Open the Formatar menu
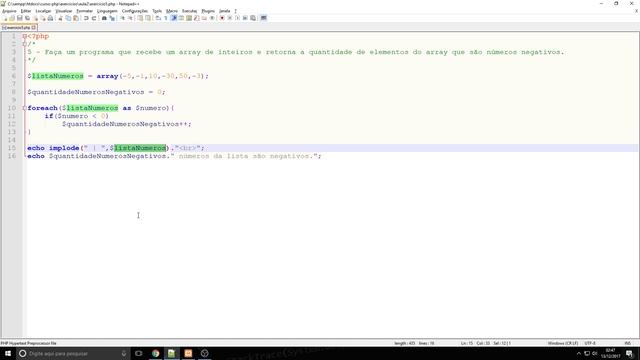The width and height of the screenshot is (640, 360). (84, 11)
